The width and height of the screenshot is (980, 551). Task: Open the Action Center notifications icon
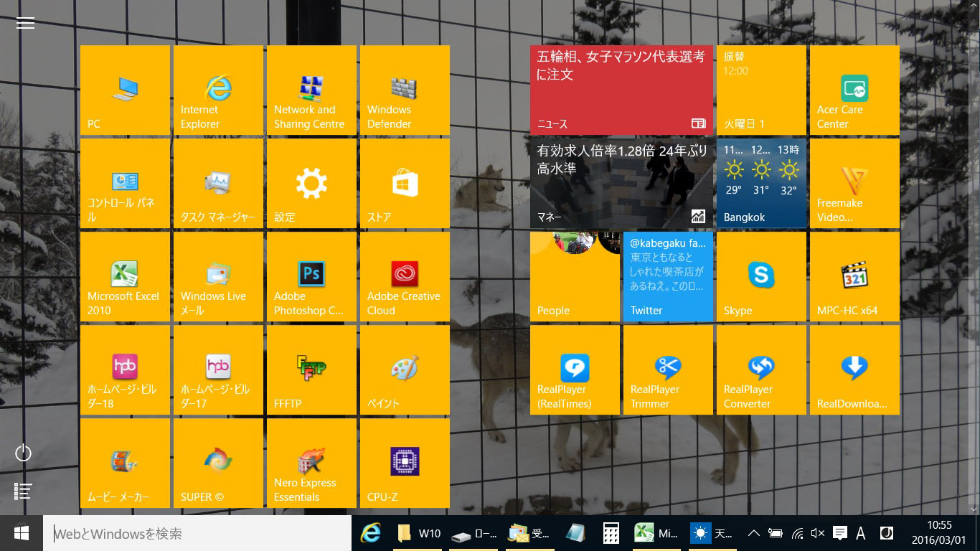tap(839, 533)
